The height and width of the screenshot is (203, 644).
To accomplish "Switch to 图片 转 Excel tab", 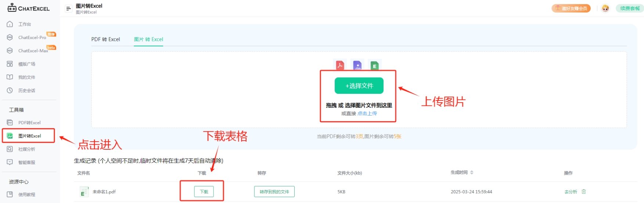I will tap(148, 39).
